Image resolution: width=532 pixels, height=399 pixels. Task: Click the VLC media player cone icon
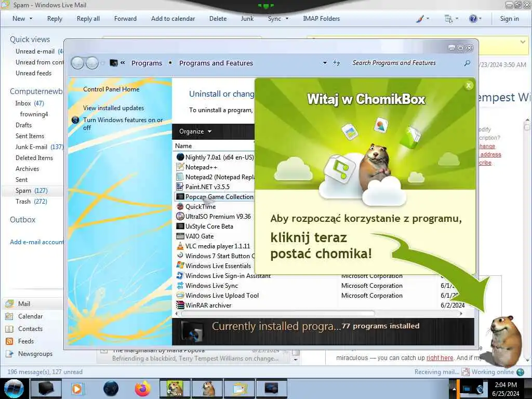[x=180, y=246]
